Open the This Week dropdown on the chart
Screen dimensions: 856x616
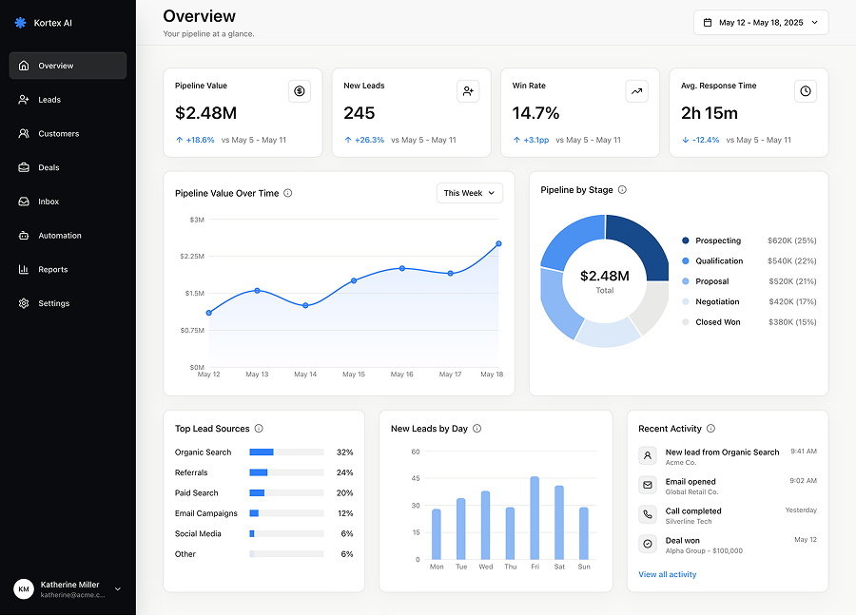[x=470, y=193]
